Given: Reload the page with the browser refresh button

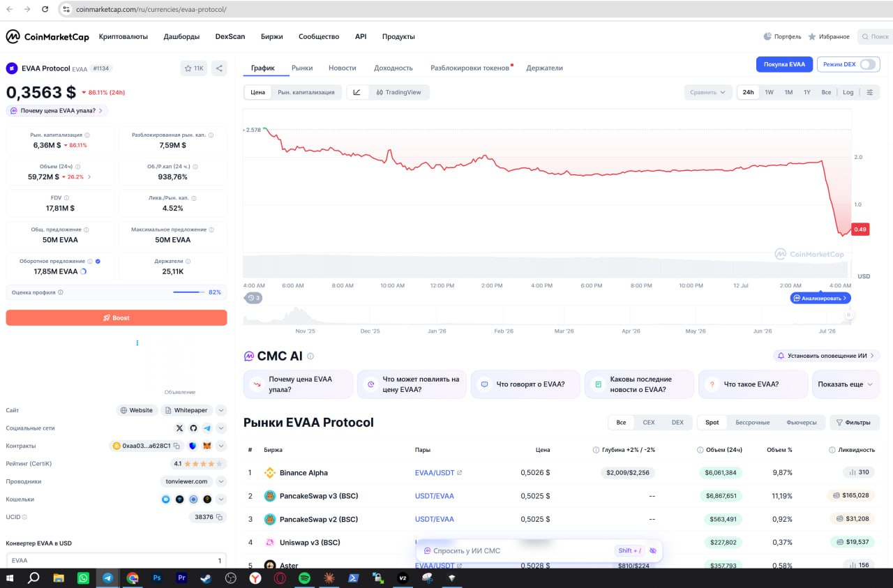Looking at the screenshot, I should (x=45, y=10).
